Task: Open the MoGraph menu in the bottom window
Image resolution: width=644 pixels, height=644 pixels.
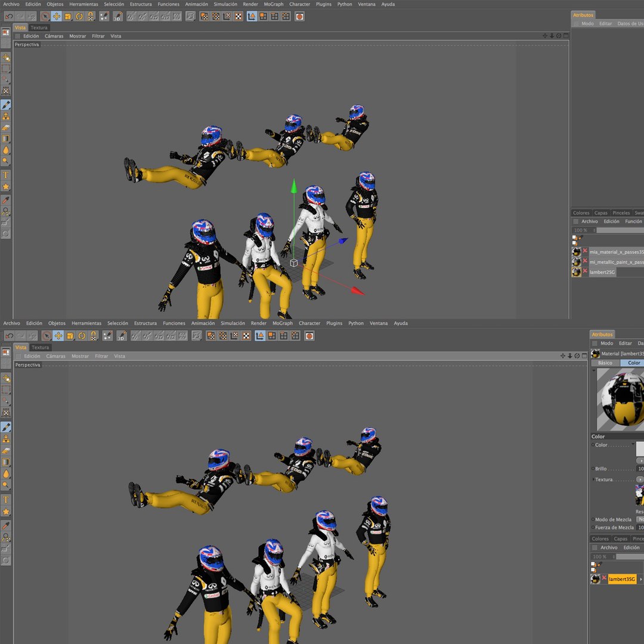Action: (x=283, y=323)
